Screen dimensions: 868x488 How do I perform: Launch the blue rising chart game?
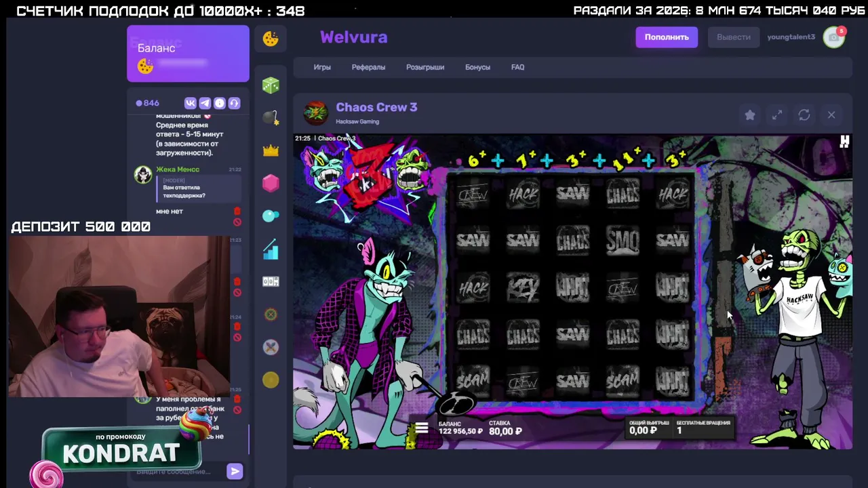tap(271, 249)
